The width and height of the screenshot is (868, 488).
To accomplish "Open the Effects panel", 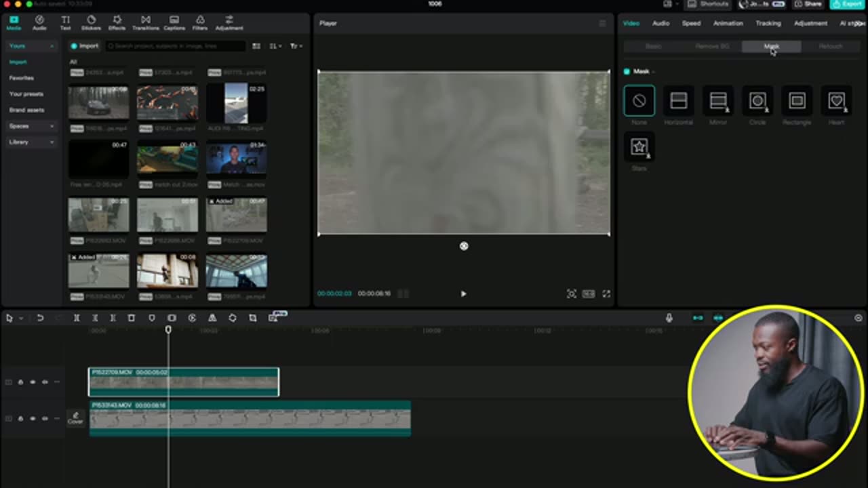I will pyautogui.click(x=117, y=23).
